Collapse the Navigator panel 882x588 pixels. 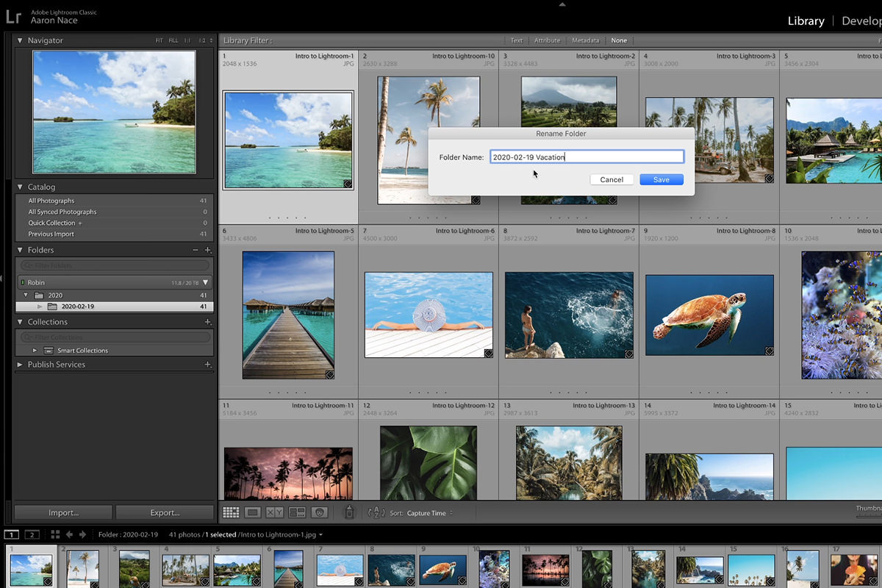pos(20,40)
